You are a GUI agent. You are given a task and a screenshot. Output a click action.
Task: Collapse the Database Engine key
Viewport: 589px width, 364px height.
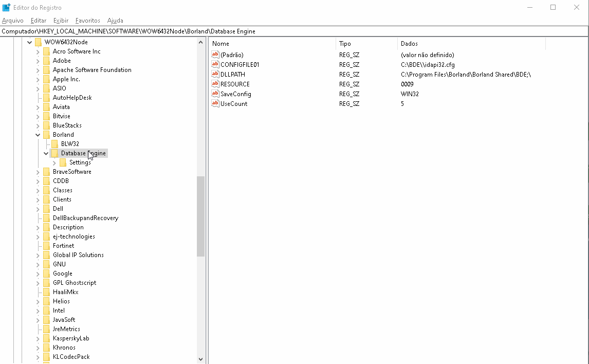(x=46, y=153)
